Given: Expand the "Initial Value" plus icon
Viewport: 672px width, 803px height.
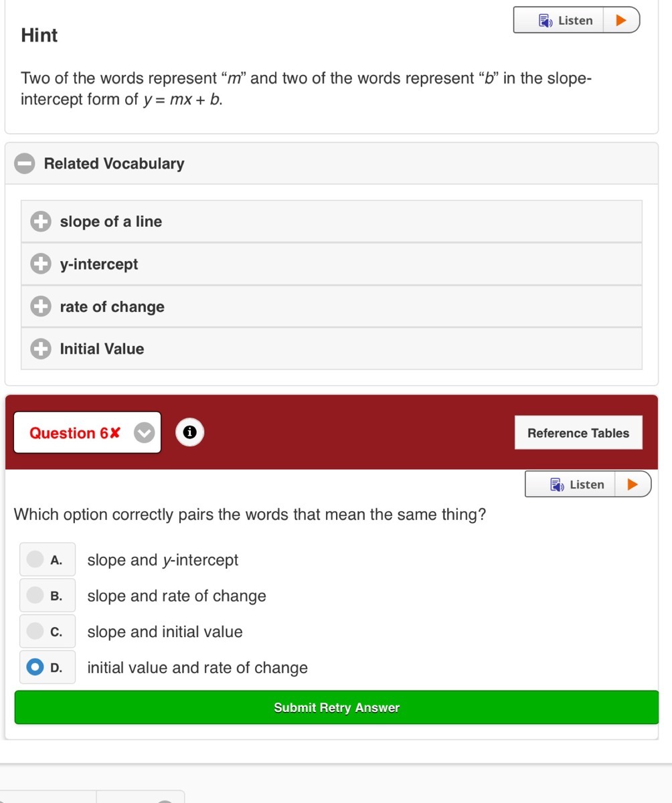Looking at the screenshot, I should coord(41,349).
